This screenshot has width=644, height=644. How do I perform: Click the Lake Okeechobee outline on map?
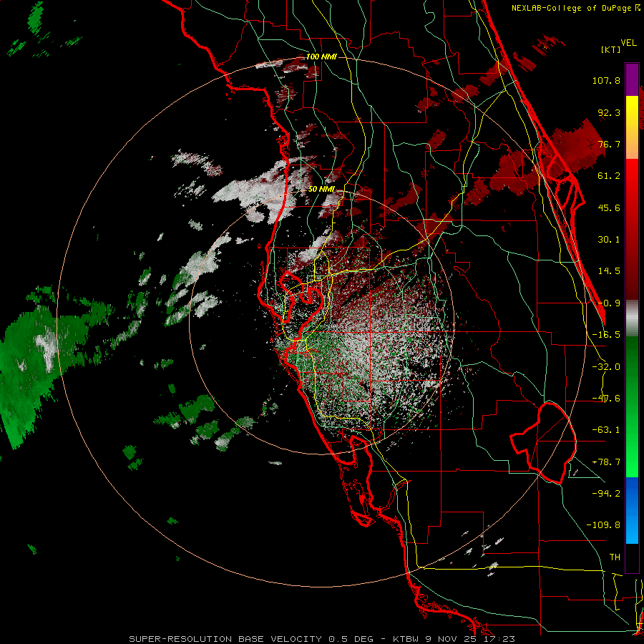[543, 443]
